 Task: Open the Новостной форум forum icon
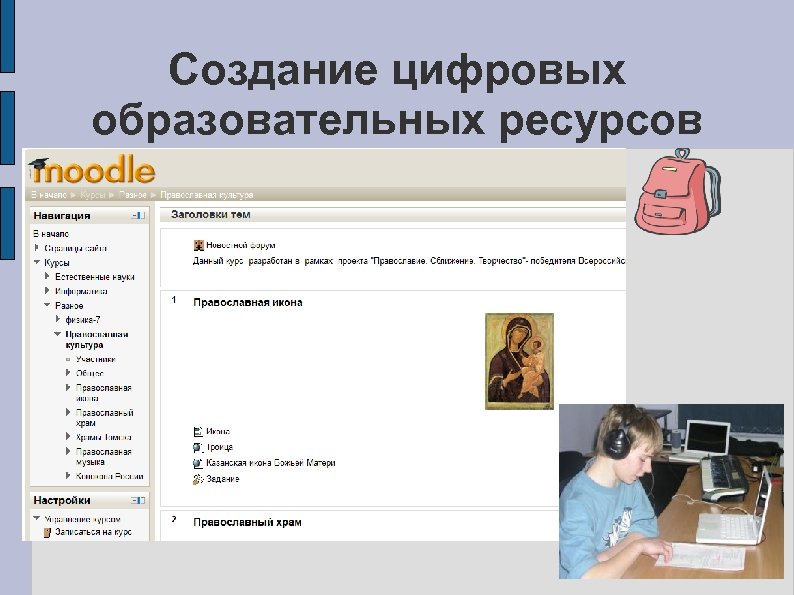[198, 246]
